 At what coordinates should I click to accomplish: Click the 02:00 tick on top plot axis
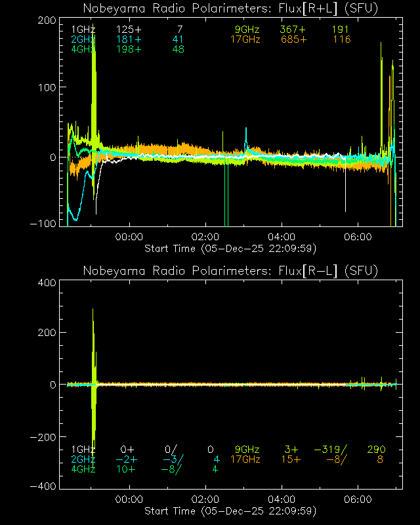pyautogui.click(x=205, y=236)
